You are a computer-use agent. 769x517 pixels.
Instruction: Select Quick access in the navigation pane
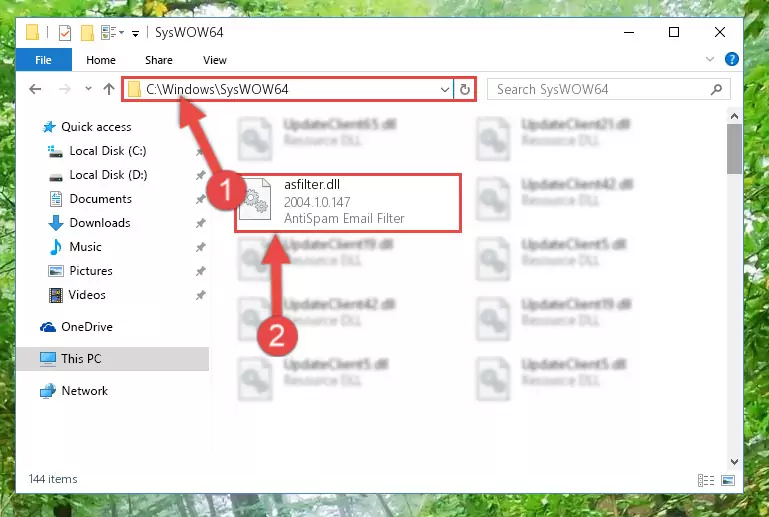click(x=96, y=127)
